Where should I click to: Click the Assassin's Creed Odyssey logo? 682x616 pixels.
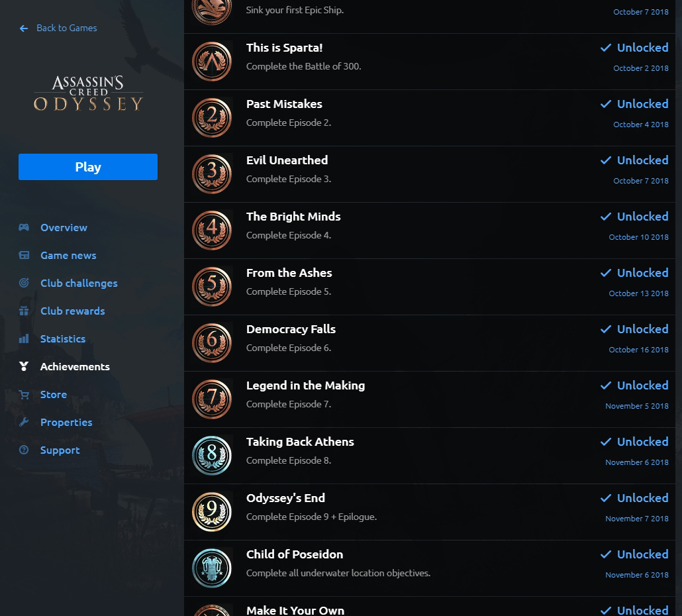point(88,93)
